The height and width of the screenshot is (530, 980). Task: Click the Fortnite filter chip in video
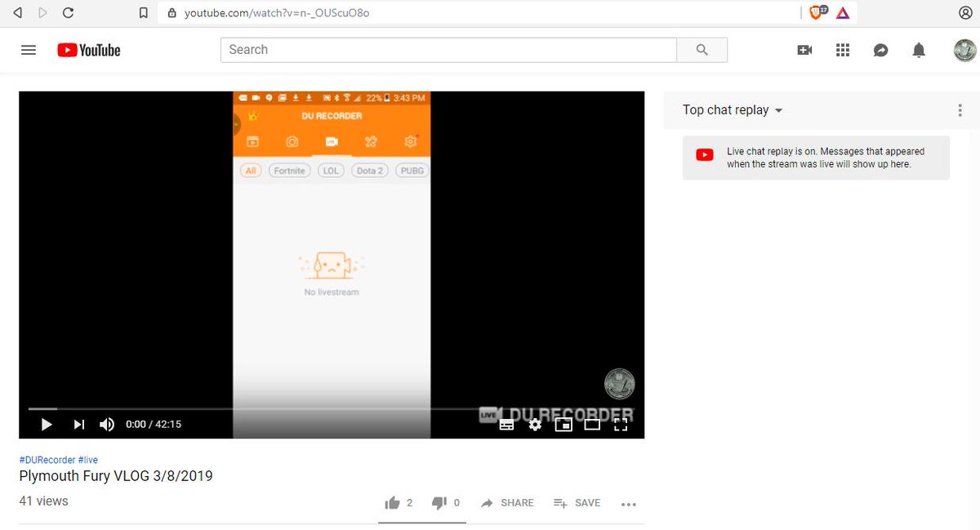[x=289, y=171]
